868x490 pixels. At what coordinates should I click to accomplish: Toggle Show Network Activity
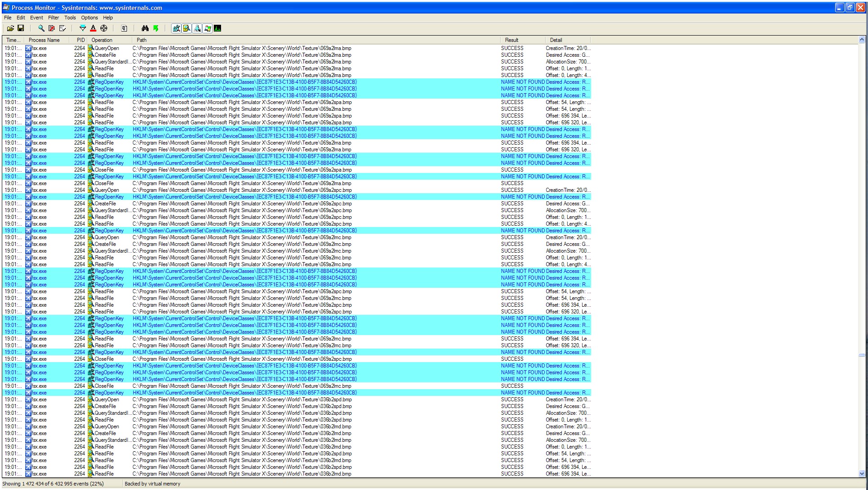(x=197, y=28)
